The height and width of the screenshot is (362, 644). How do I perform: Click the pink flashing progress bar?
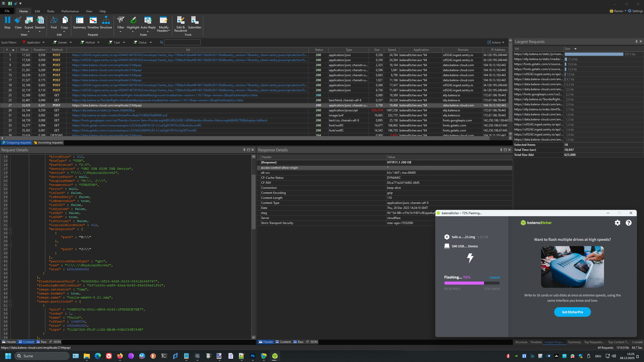tap(464, 283)
